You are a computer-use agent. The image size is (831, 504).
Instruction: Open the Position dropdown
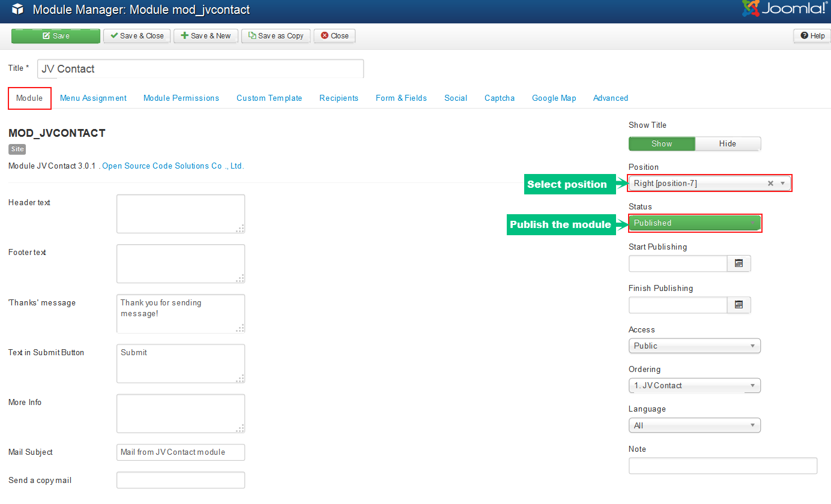(709, 184)
